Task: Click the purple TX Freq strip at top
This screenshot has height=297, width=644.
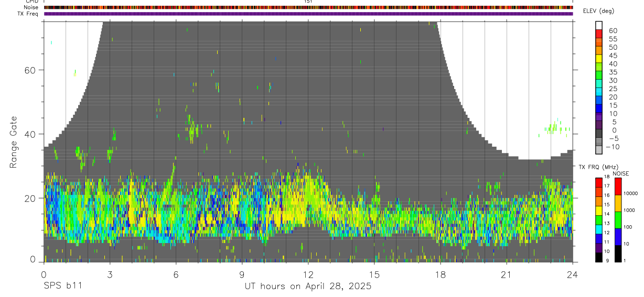Action: [x=308, y=14]
